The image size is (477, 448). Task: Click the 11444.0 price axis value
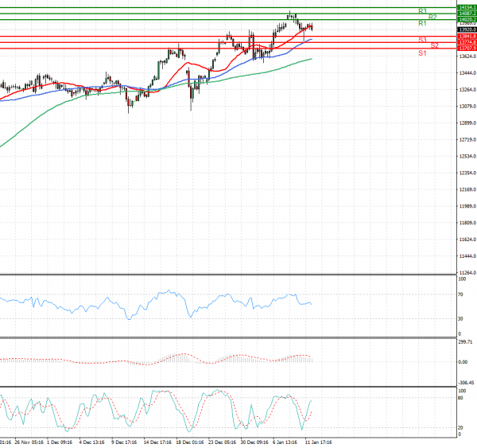[467, 256]
